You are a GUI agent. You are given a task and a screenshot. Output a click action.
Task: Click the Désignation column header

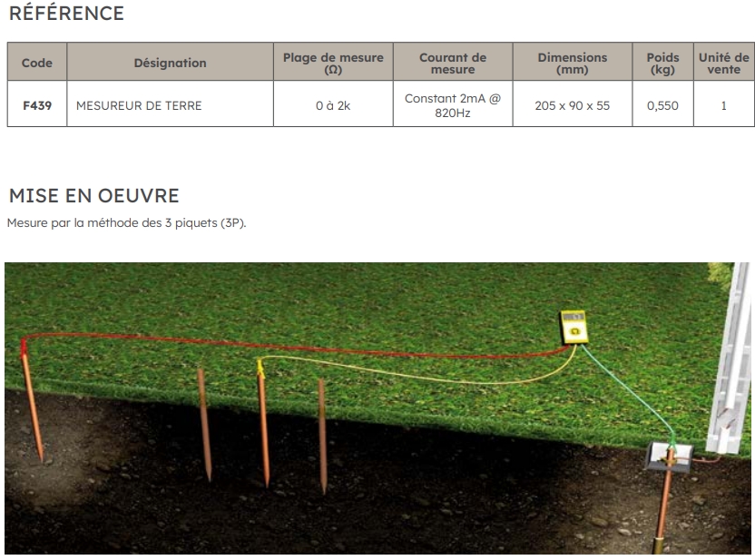[x=170, y=63]
